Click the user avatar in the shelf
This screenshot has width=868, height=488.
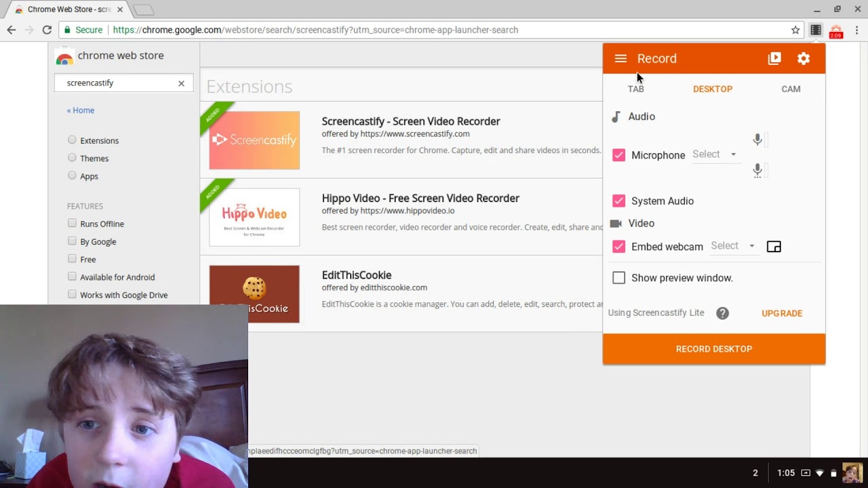[x=852, y=473]
